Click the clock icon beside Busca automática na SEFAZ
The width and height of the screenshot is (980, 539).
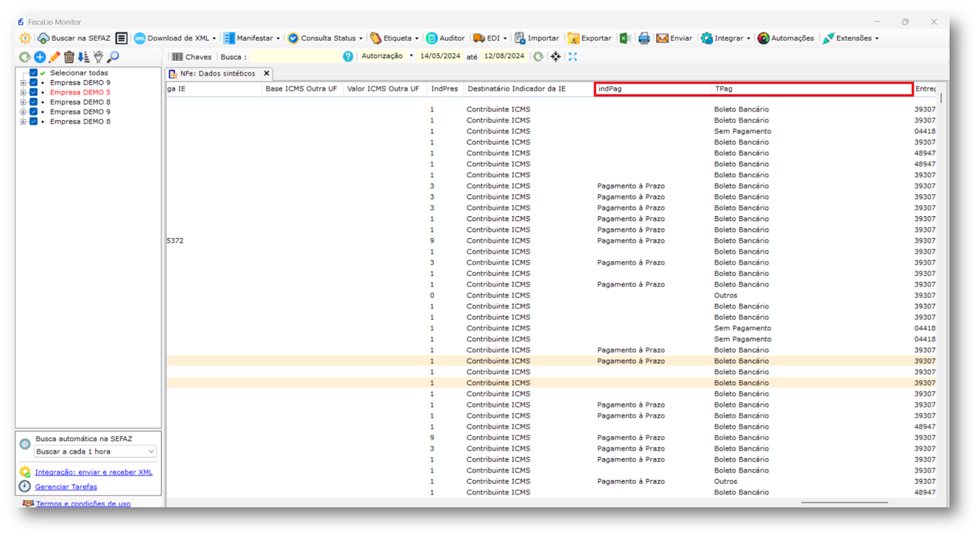pos(25,444)
